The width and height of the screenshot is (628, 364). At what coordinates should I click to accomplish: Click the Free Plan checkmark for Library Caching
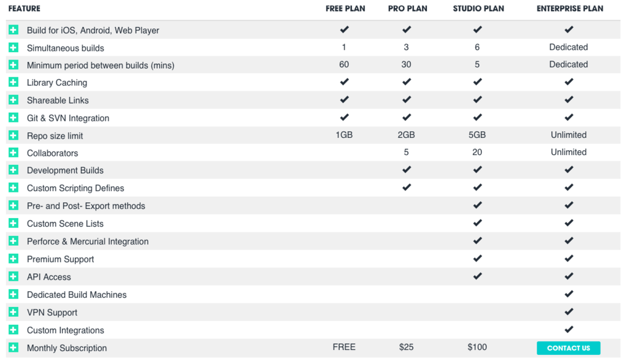344,82
